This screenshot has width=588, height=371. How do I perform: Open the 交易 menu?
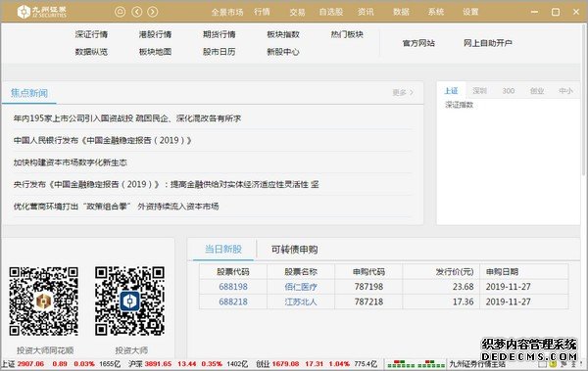[x=297, y=12]
